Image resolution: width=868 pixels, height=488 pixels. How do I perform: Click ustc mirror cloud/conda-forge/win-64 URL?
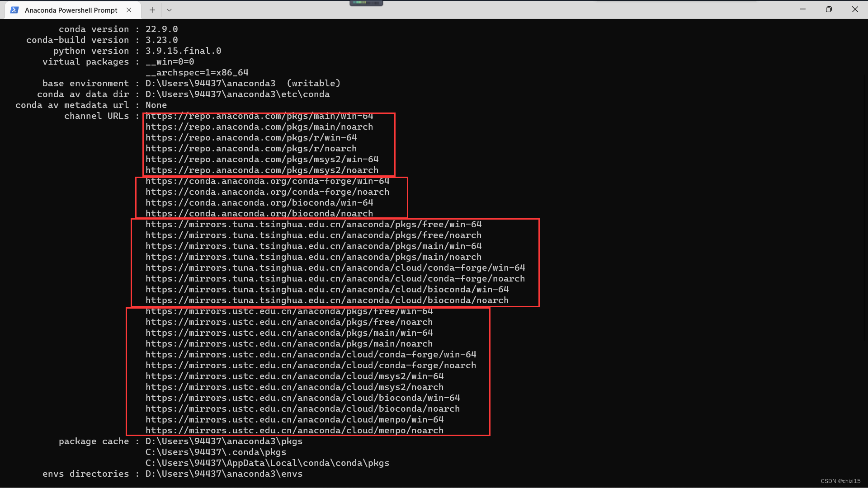click(x=311, y=355)
